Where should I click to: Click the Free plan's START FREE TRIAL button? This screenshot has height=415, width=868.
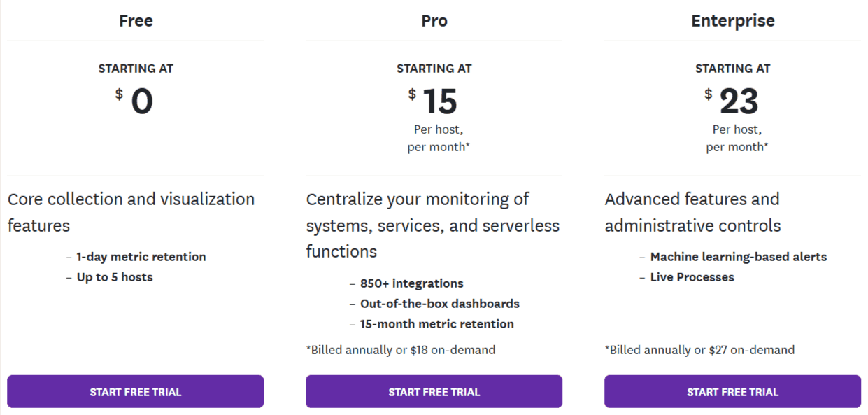pos(136,391)
